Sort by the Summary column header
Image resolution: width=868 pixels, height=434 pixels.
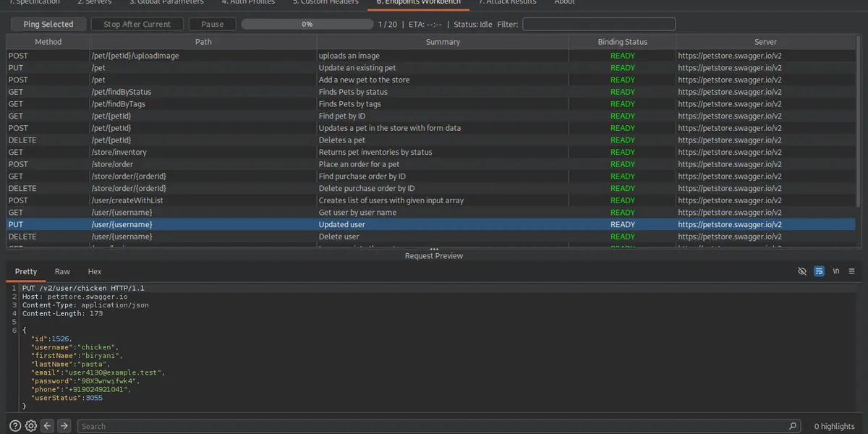(443, 42)
